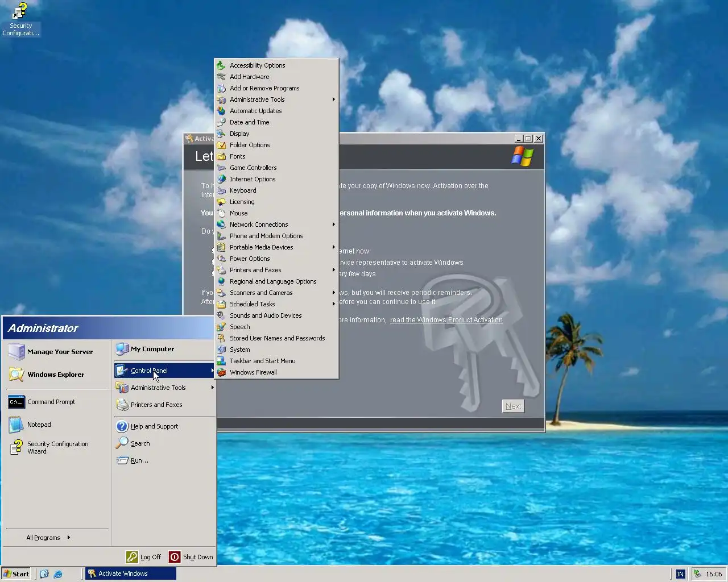Click the Log Off button
Screen dimensions: 728x582
coord(144,557)
